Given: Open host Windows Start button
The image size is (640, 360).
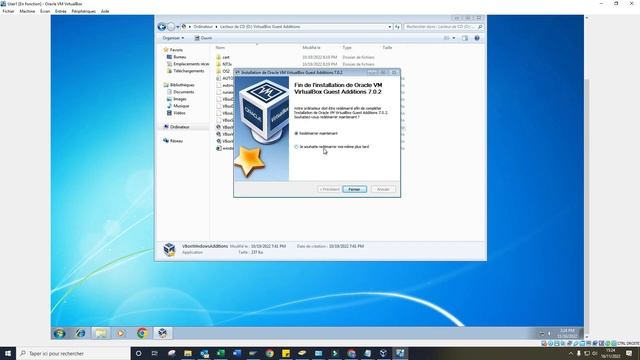Looking at the screenshot, I should pos(8,353).
